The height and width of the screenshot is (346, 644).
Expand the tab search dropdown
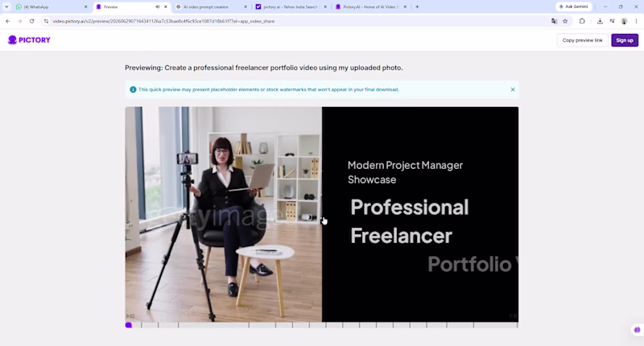[6, 6]
